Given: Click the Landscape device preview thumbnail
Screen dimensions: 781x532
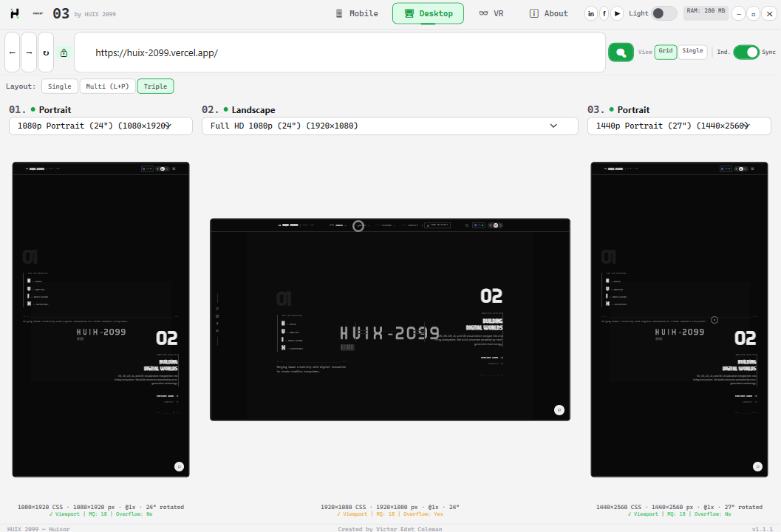Looking at the screenshot, I should [x=389, y=319].
